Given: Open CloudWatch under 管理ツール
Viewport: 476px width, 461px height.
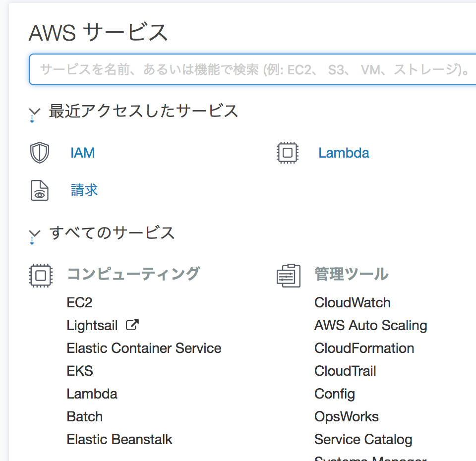Looking at the screenshot, I should click(x=352, y=302).
